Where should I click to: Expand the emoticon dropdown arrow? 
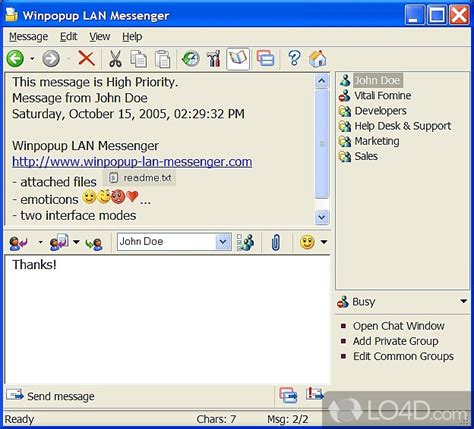click(x=324, y=242)
